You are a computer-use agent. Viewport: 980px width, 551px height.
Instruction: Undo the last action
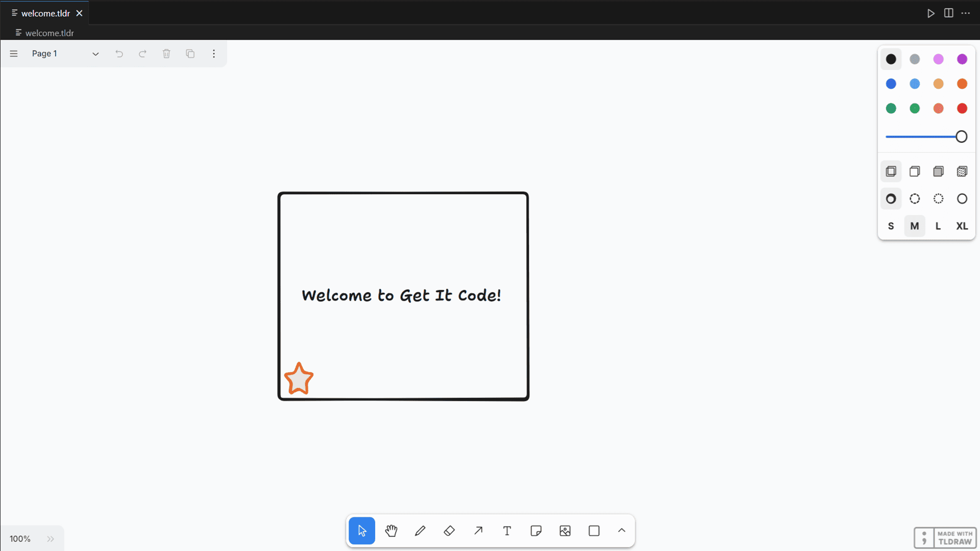pos(119,54)
